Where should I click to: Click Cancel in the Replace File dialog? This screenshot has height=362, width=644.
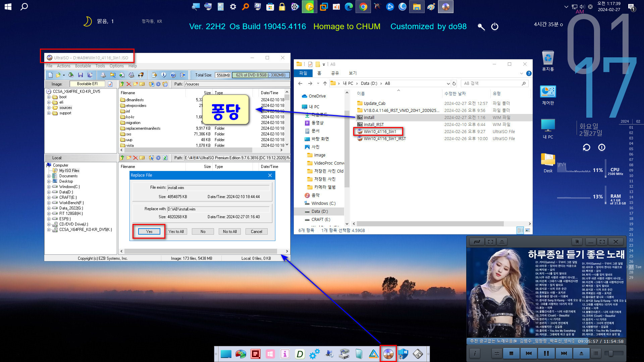[257, 232]
